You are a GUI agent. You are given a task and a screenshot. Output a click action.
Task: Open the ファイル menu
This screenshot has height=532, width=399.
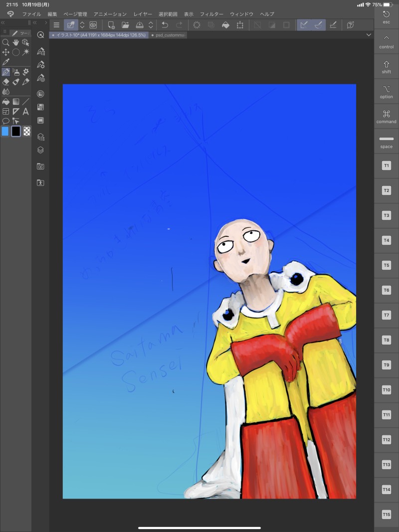coord(31,14)
